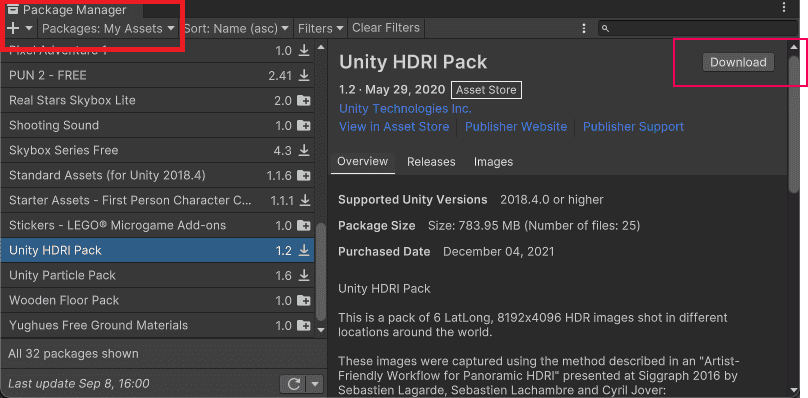Image resolution: width=808 pixels, height=398 pixels.
Task: Select Shooting Sound package
Action: (158, 125)
